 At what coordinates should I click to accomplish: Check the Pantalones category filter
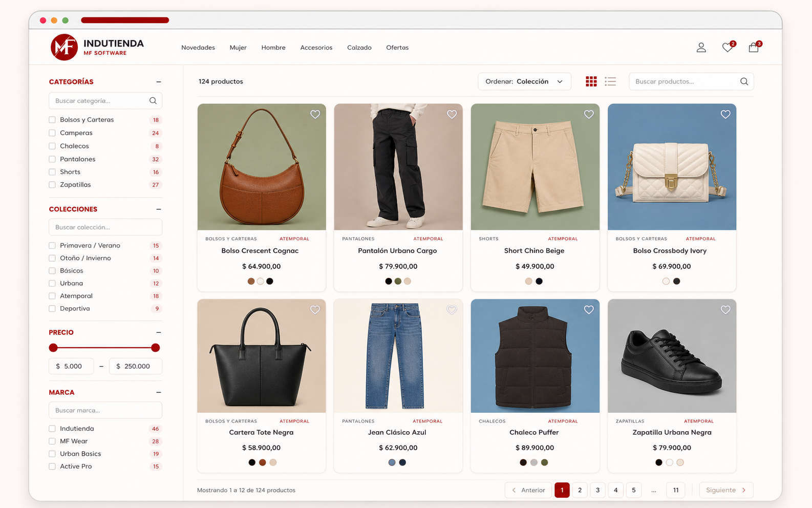click(52, 159)
